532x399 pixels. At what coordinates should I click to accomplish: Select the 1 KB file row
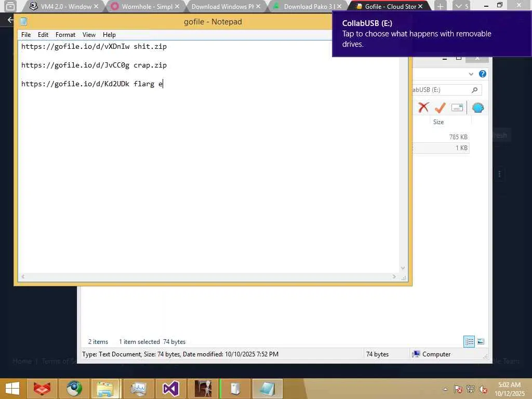(441, 148)
